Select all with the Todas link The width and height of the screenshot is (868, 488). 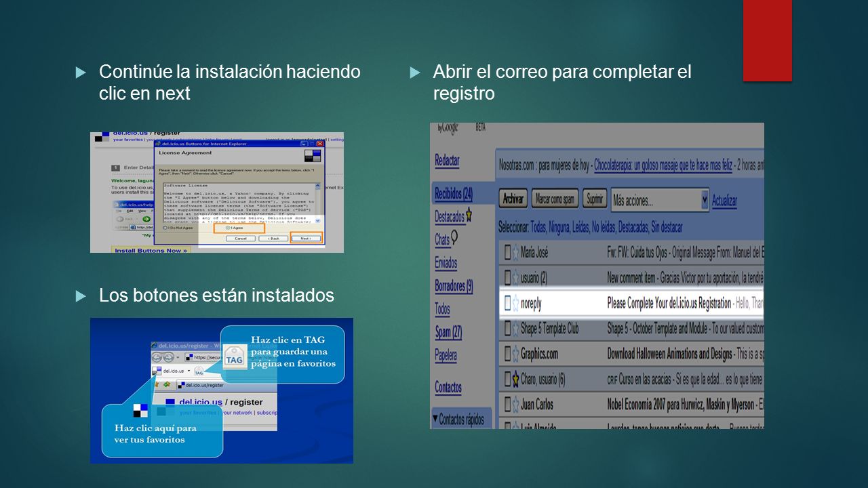point(538,227)
